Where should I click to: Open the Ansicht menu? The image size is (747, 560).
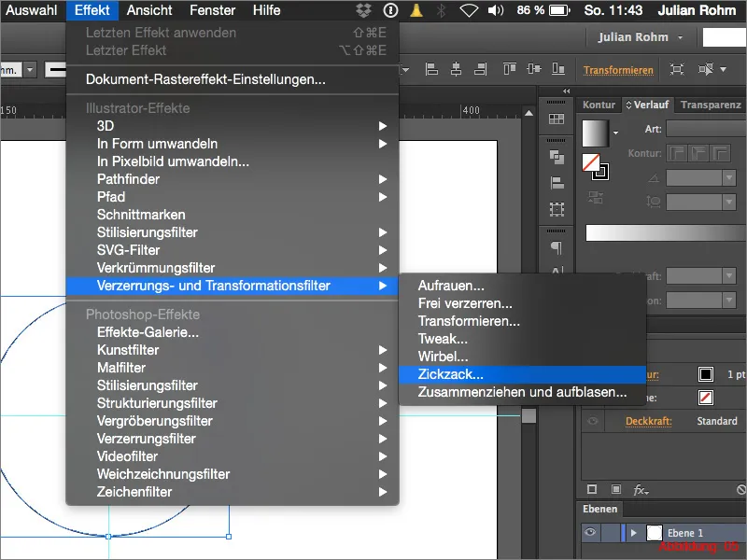point(149,10)
